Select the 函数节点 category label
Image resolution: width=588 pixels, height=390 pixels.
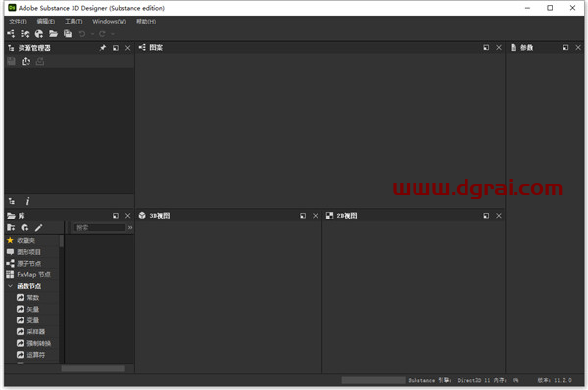point(28,286)
